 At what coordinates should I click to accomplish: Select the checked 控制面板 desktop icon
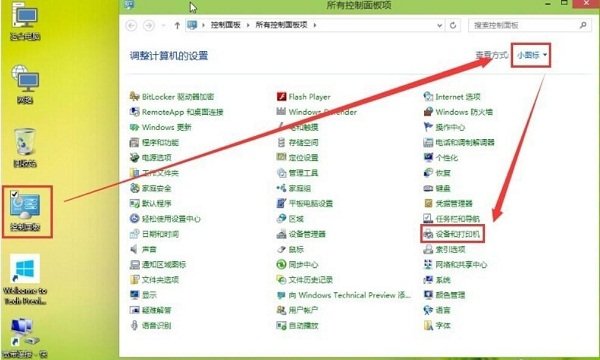25,212
